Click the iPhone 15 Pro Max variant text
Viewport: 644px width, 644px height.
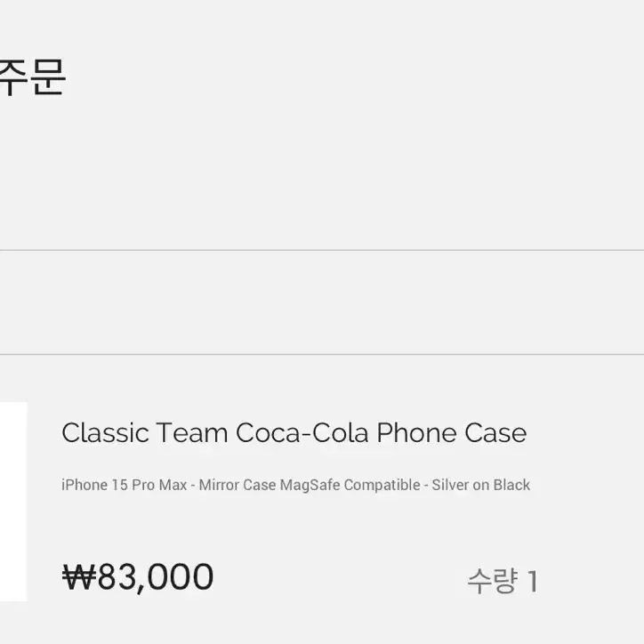(124, 485)
